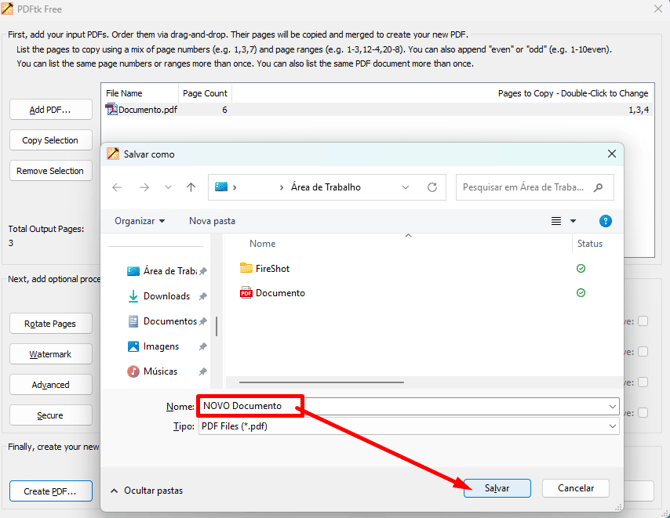This screenshot has height=518, width=670.
Task: Collapse folders with Ocultar pastas
Action: [x=146, y=490]
